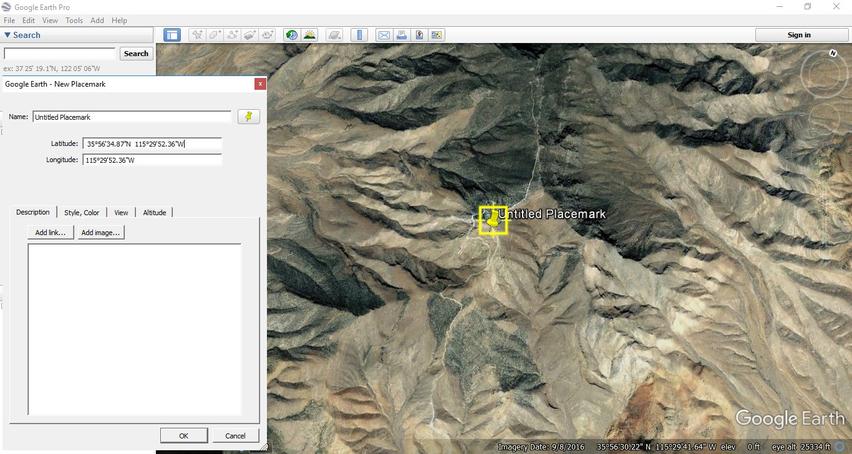Viewport: 852px width, 454px height.
Task: Toggle the sunlight across landscape icon
Action: click(310, 35)
